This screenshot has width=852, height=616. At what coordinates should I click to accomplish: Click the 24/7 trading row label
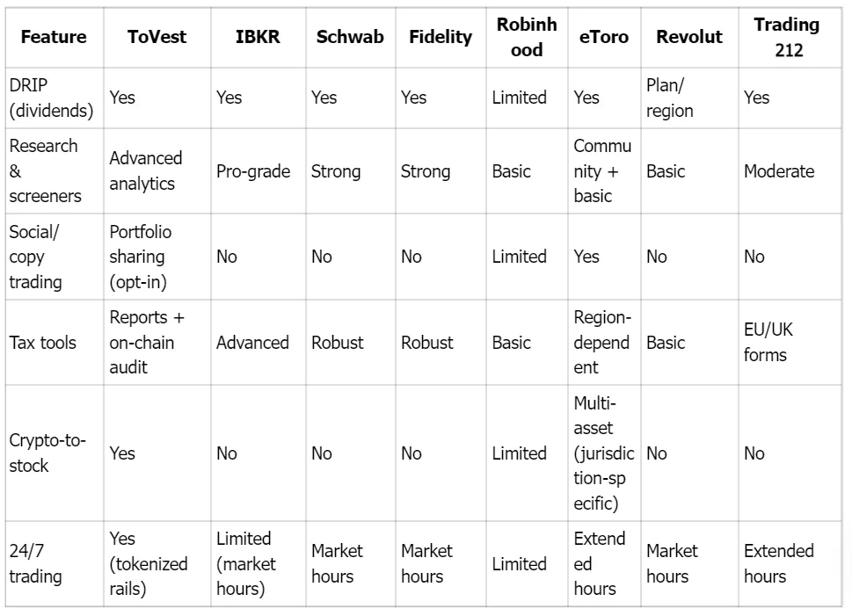point(36,564)
